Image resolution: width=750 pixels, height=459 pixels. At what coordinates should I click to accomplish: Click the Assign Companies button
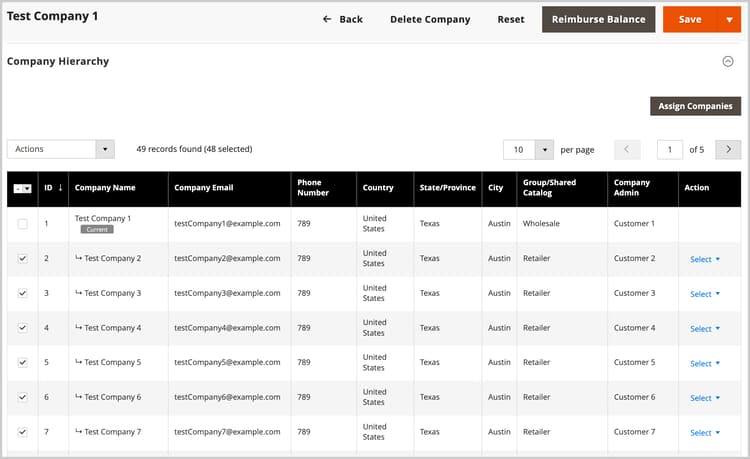point(695,106)
